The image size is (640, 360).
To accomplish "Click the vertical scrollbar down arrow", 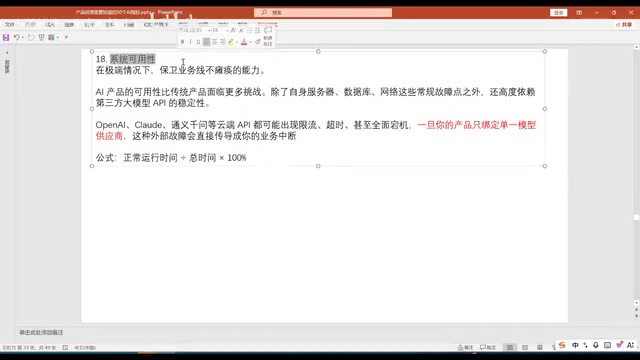I will coord(636,303).
